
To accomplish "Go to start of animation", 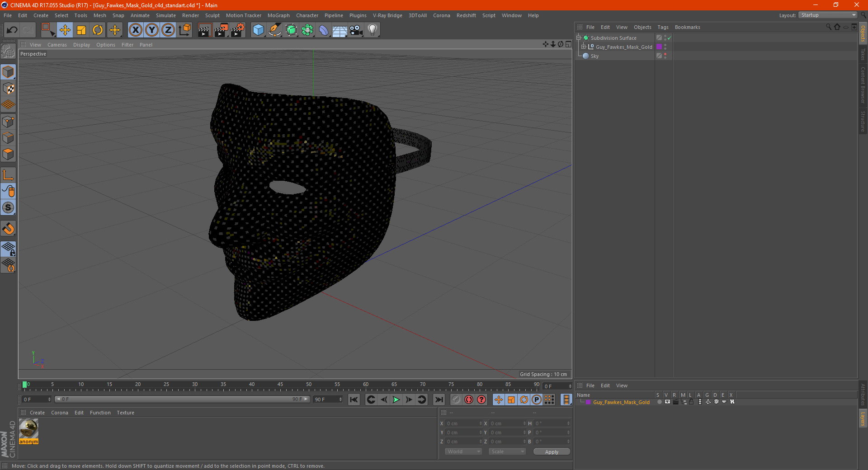I will (354, 399).
